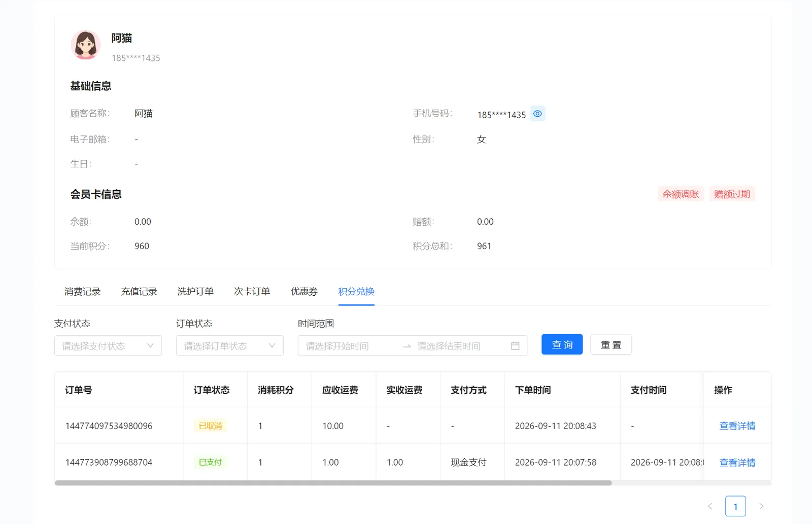
Task: Click the 查询 button
Action: point(562,344)
